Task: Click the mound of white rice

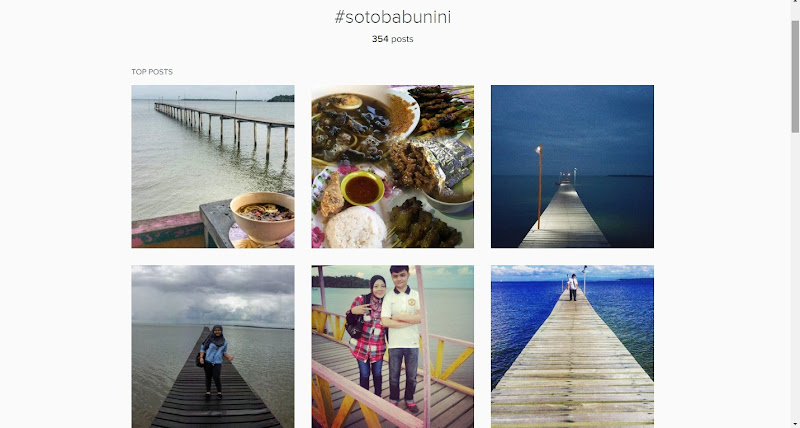Action: (x=355, y=227)
